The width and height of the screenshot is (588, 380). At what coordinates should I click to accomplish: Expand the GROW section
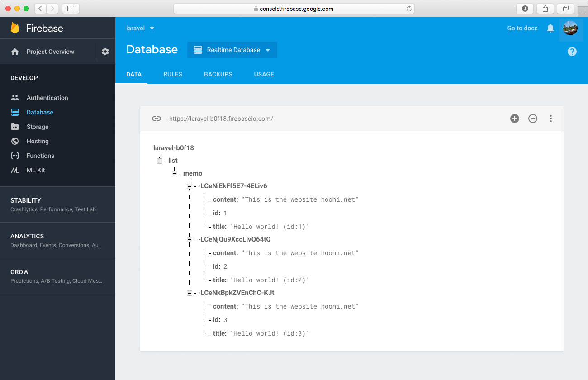(57, 276)
